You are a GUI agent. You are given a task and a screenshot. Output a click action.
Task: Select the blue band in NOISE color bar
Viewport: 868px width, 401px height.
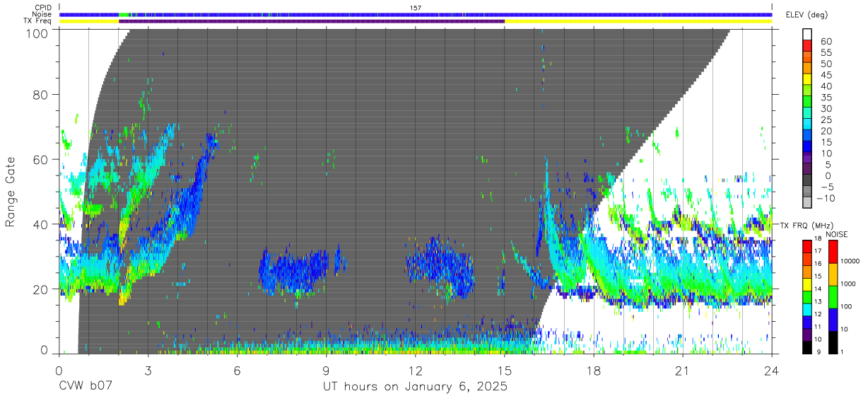pyautogui.click(x=834, y=319)
